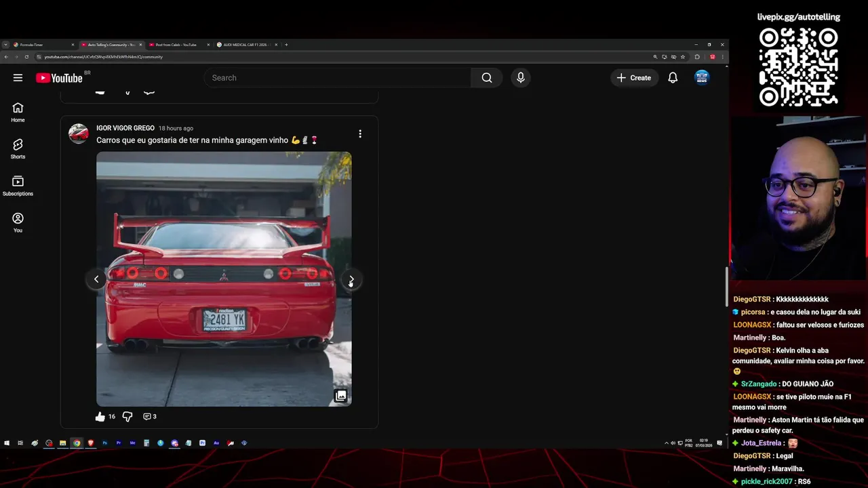
Task: Click the page scrollbar thumb
Action: pyautogui.click(x=726, y=286)
